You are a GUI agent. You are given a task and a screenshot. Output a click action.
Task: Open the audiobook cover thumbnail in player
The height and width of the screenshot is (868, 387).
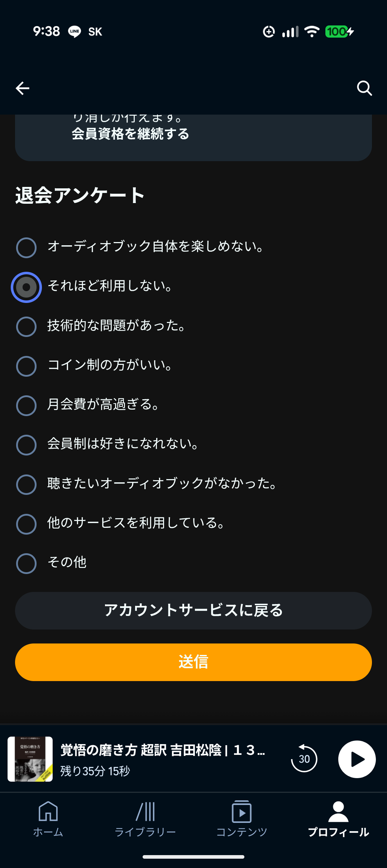coord(30,759)
